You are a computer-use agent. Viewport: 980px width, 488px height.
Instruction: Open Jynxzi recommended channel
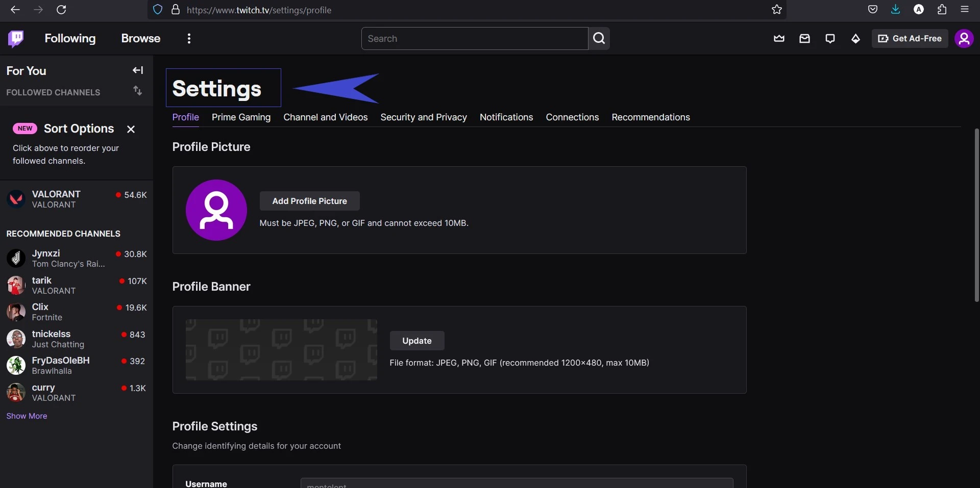[77, 259]
